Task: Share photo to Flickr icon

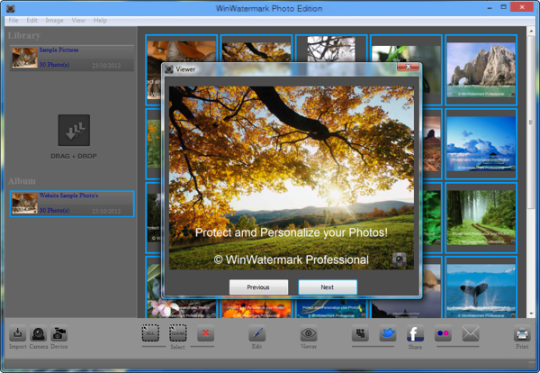Action: 443,333
